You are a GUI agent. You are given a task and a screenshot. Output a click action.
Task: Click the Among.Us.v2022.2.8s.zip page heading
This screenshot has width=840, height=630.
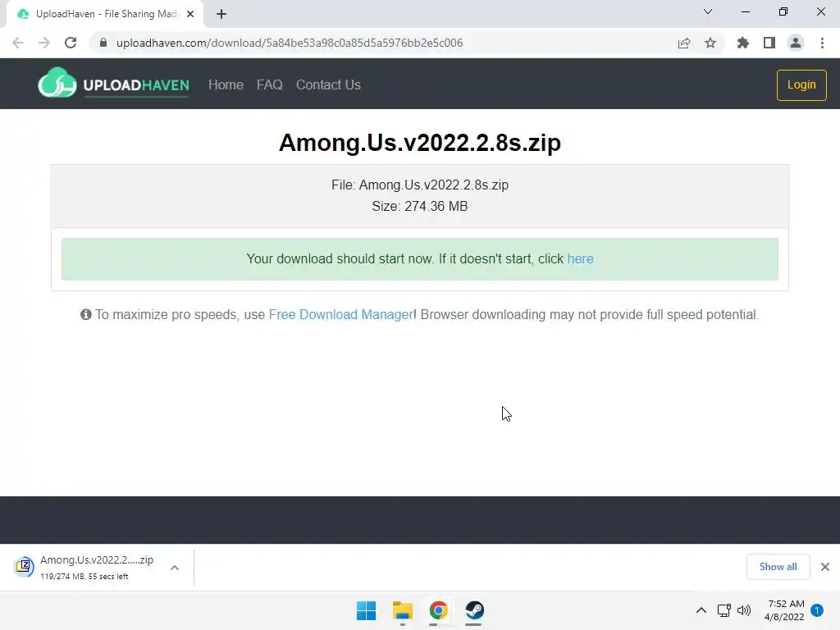pyautogui.click(x=419, y=143)
